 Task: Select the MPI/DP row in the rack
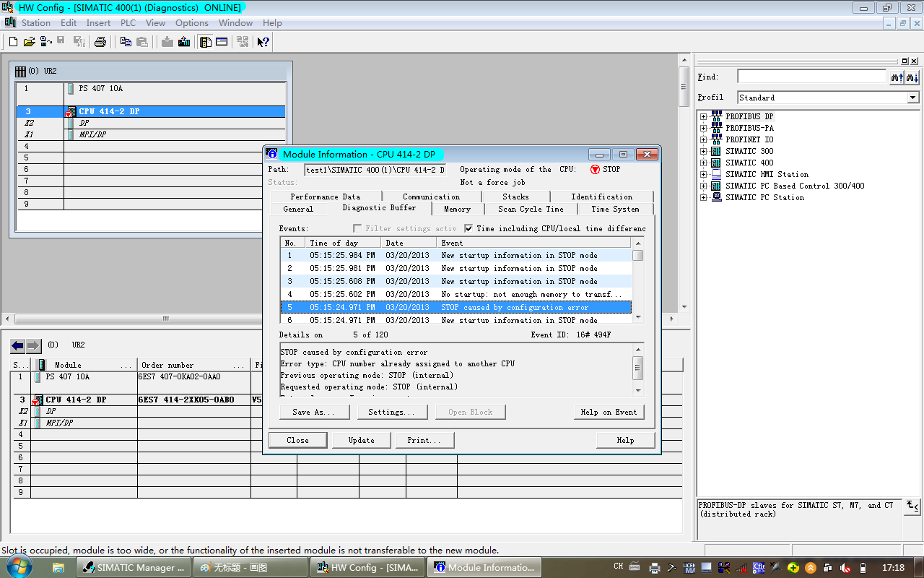pyautogui.click(x=151, y=134)
